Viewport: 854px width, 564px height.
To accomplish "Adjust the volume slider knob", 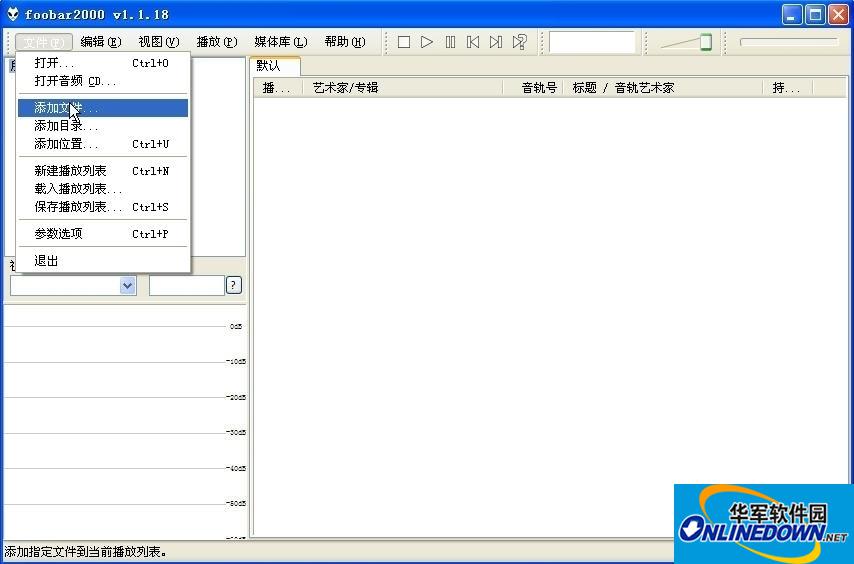I will point(706,42).
